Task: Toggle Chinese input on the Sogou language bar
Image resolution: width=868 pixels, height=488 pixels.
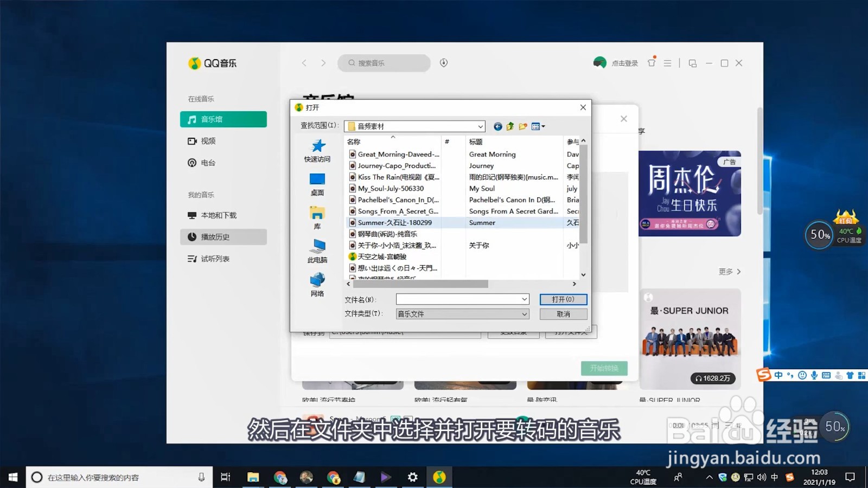Action: [x=778, y=375]
